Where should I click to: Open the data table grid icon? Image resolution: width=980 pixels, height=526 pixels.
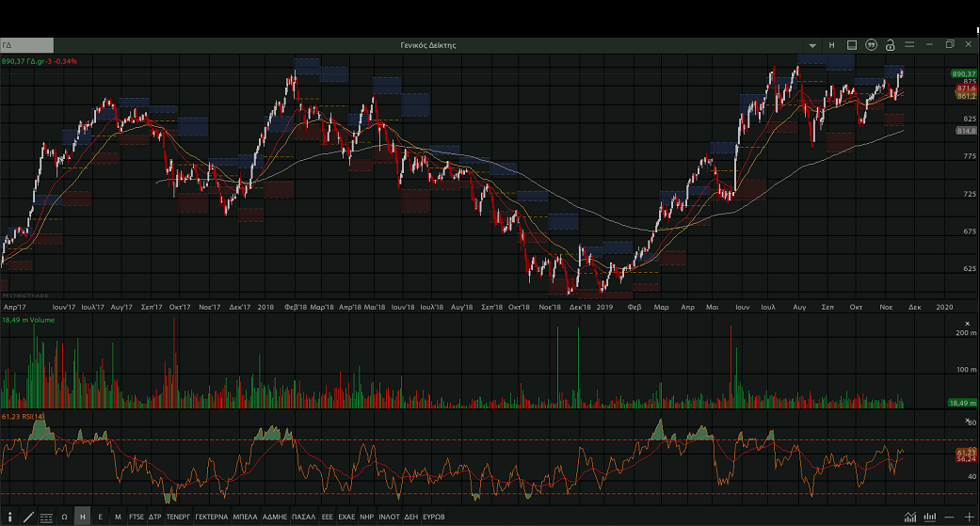(x=46, y=517)
